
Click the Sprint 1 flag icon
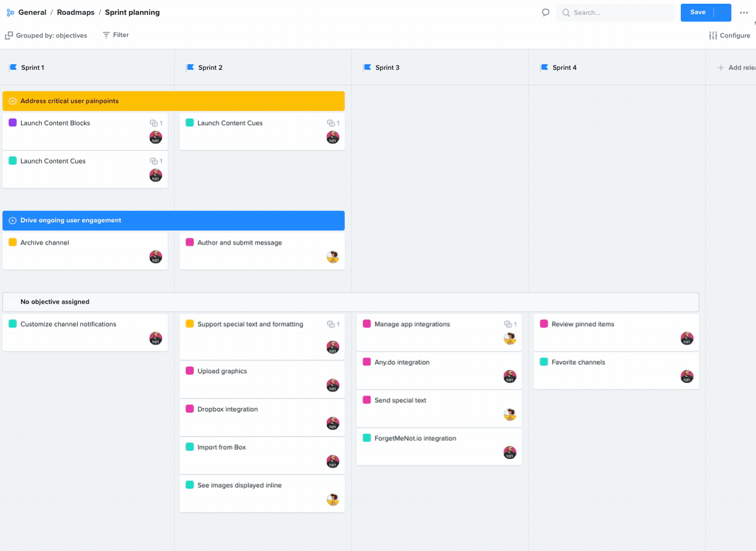[x=13, y=67]
